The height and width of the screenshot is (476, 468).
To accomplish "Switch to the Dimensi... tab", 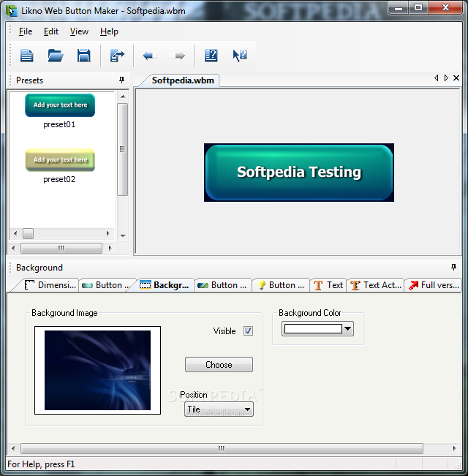I will click(50, 285).
